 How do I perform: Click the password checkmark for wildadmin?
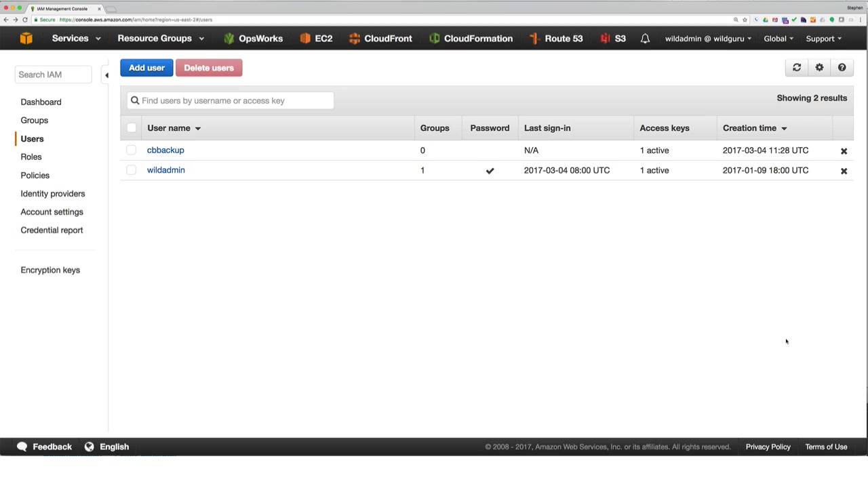(x=490, y=171)
